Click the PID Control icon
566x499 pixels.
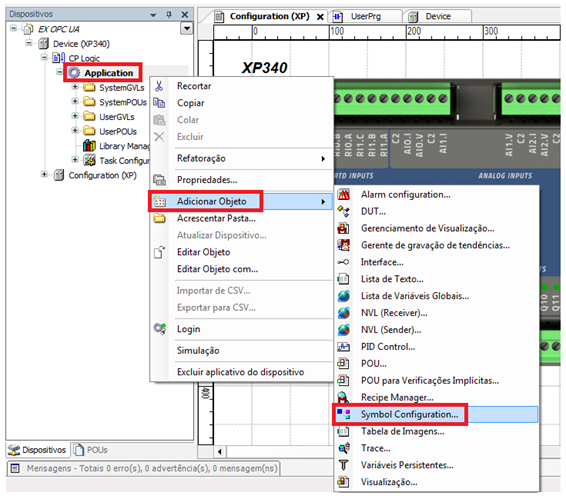click(343, 347)
